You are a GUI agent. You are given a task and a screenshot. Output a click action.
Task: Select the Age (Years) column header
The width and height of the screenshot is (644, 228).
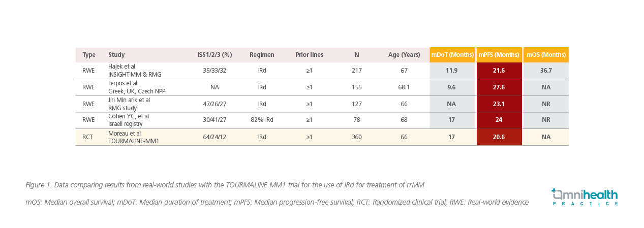404,55
